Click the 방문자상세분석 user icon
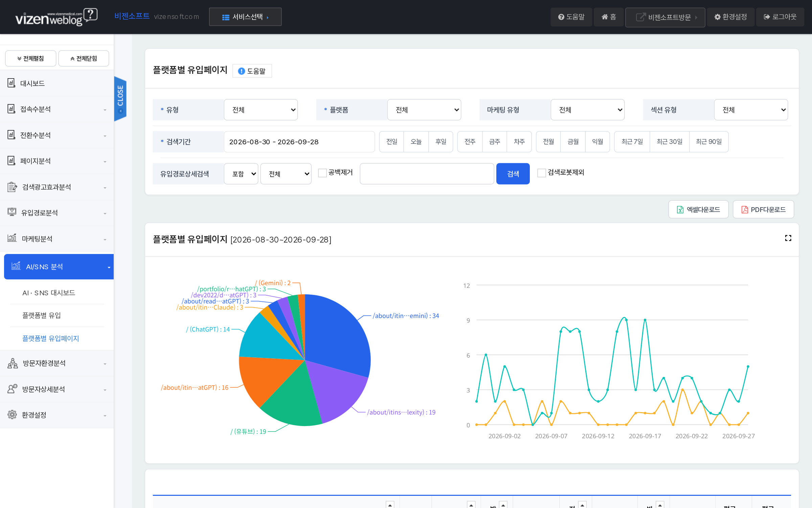Image resolution: width=812 pixels, height=508 pixels. [x=12, y=389]
